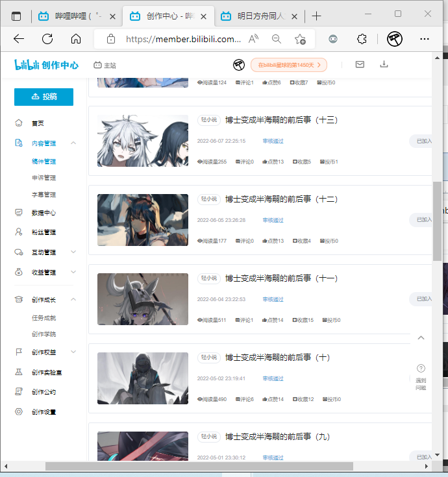Open the user avatar in site header

[x=239, y=65]
